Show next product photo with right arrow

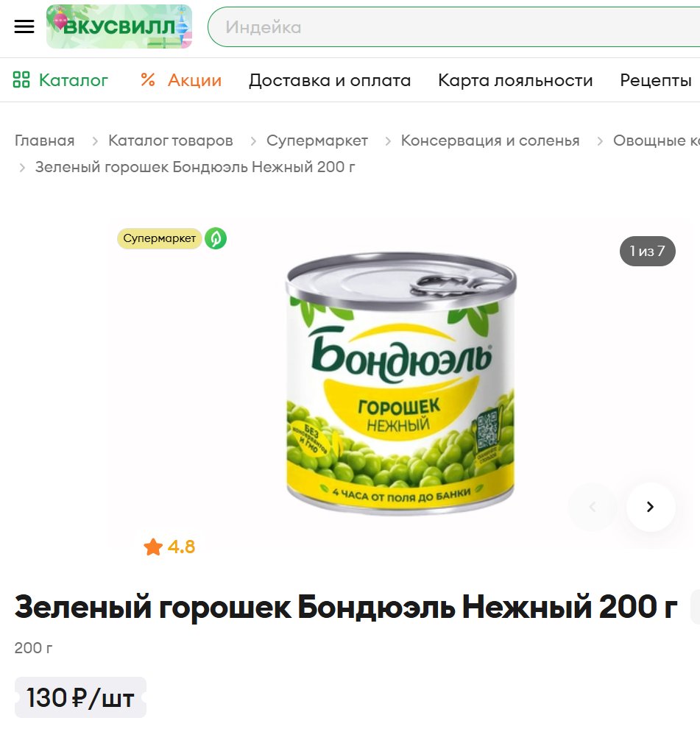[650, 507]
